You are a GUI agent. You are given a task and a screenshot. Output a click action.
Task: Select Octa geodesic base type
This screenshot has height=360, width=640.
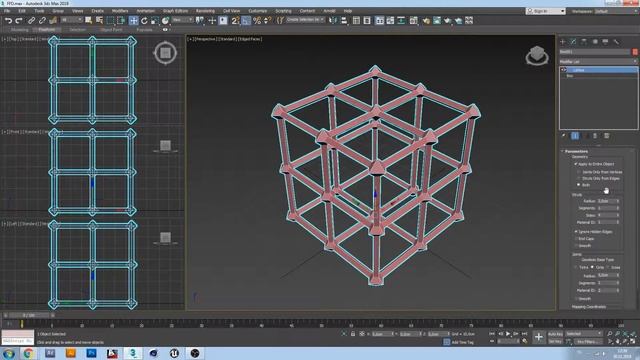coord(592,267)
